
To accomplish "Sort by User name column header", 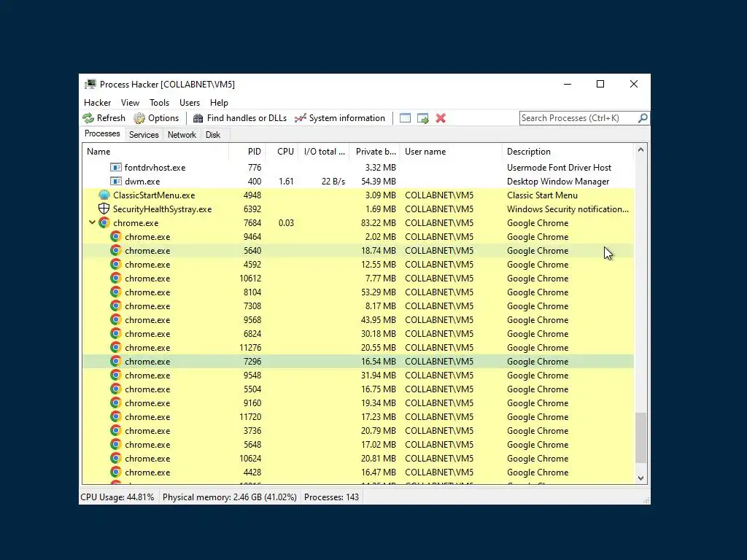I will [x=451, y=152].
